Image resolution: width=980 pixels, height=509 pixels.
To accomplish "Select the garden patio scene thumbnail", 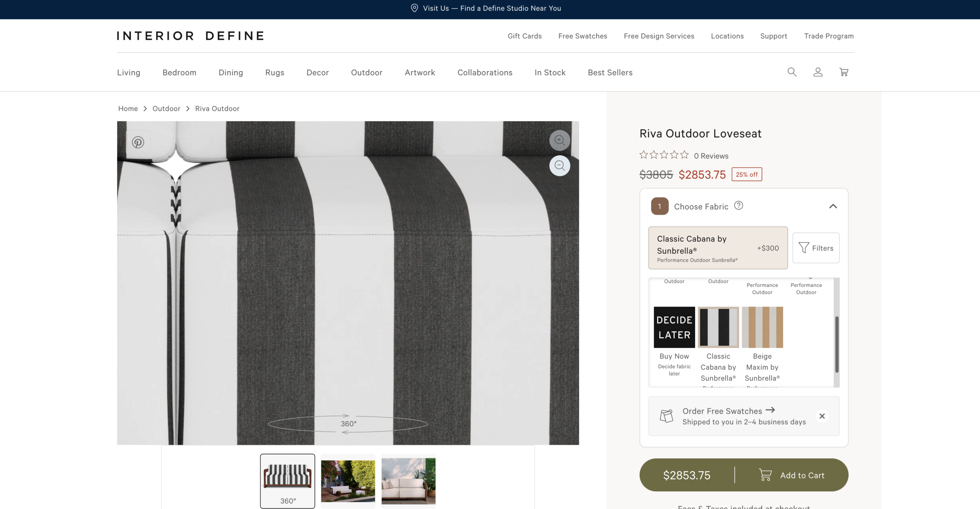I will tap(348, 481).
